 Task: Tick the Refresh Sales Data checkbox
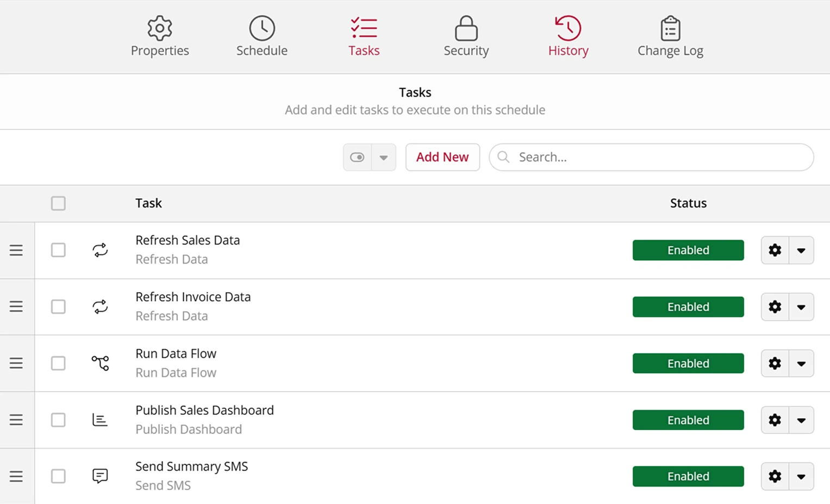(58, 250)
